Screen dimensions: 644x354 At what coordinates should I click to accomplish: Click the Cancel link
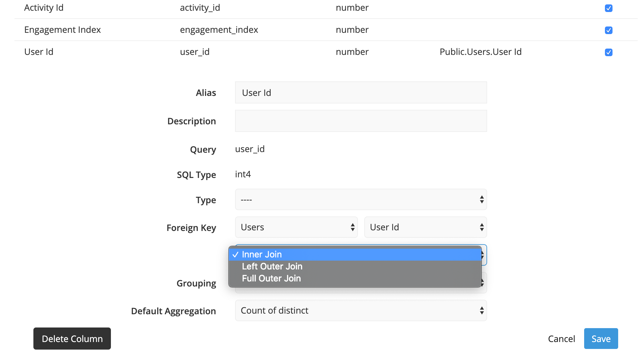coord(561,339)
